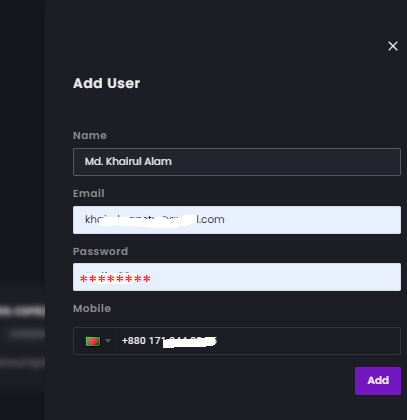Image resolution: width=407 pixels, height=420 pixels.
Task: Click the Add User heading
Action: [x=106, y=83]
